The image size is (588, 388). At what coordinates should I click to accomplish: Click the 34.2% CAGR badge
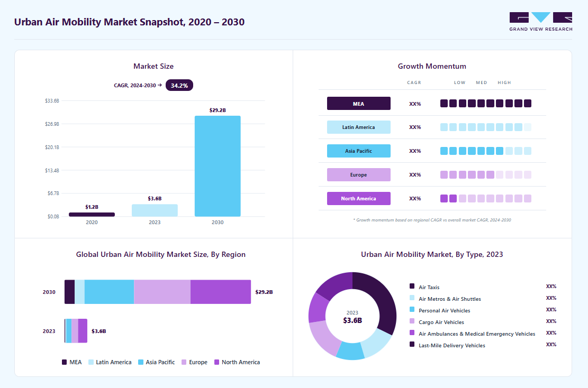coord(179,86)
